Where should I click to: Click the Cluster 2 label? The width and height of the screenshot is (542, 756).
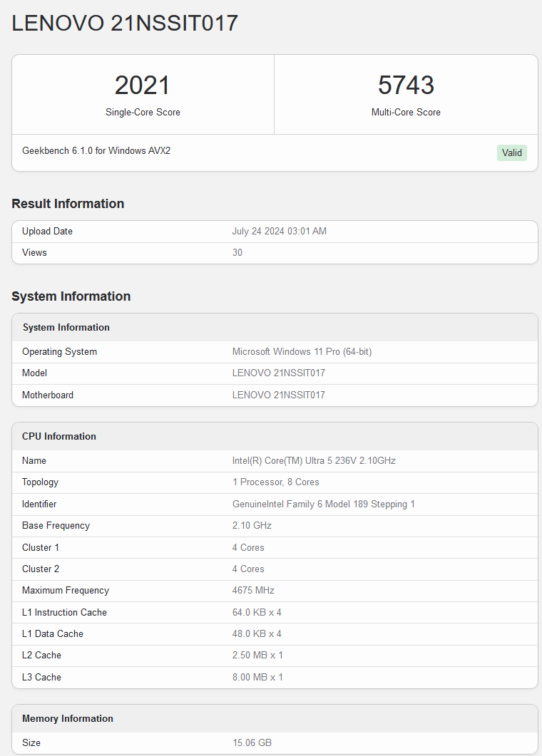(x=41, y=569)
